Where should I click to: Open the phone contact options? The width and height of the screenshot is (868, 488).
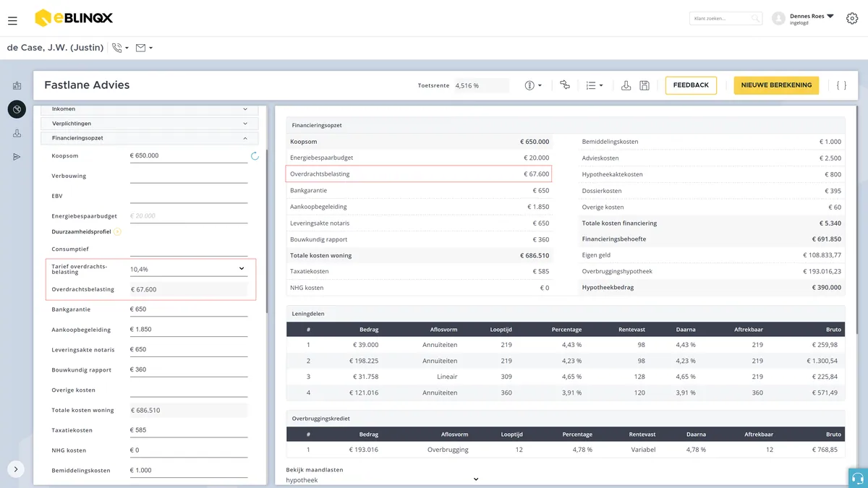[120, 48]
